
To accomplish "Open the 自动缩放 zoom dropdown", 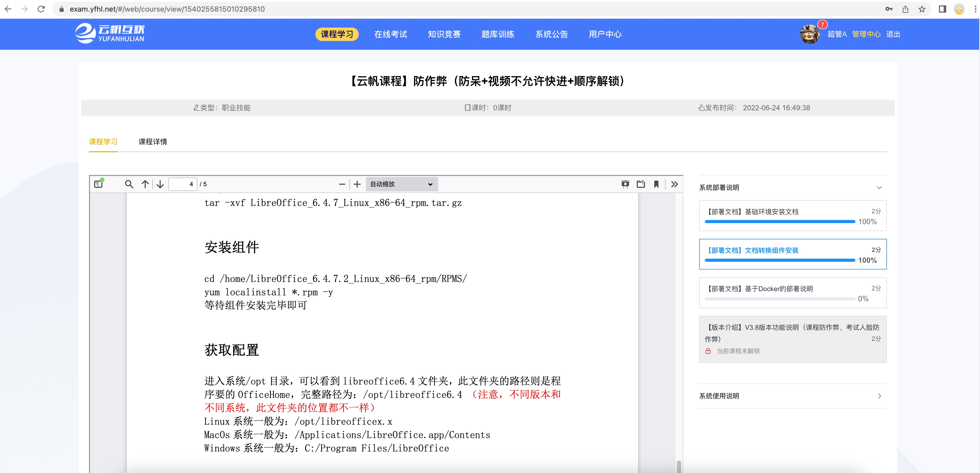I will tap(402, 184).
